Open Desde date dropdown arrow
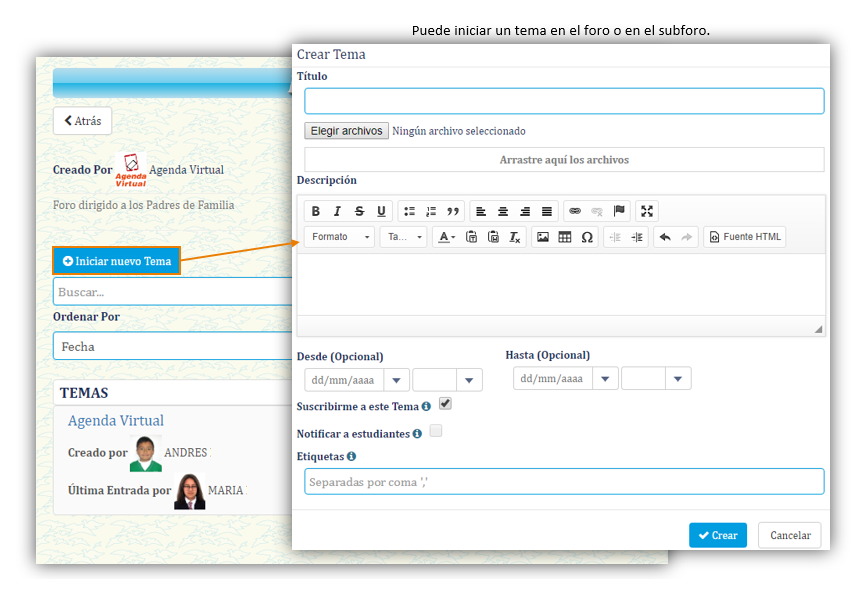868x610 pixels. (x=396, y=380)
